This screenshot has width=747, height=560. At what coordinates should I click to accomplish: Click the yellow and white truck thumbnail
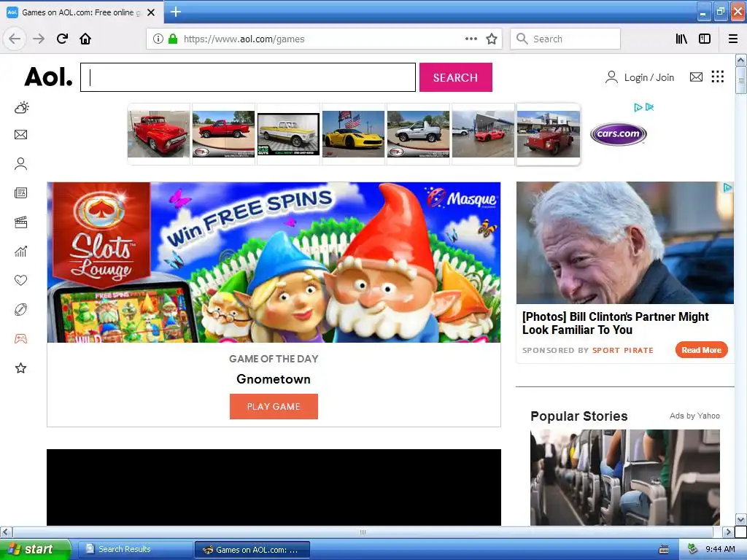pyautogui.click(x=288, y=134)
